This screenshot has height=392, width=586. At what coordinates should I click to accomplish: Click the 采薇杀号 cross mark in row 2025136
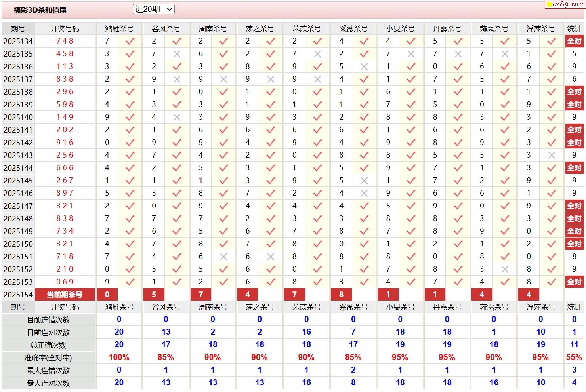point(364,67)
